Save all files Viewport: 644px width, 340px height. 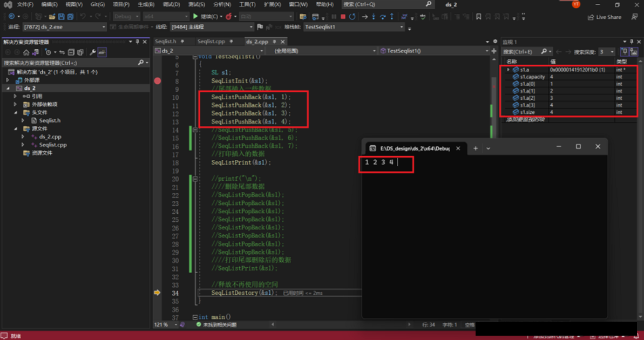pos(70,16)
